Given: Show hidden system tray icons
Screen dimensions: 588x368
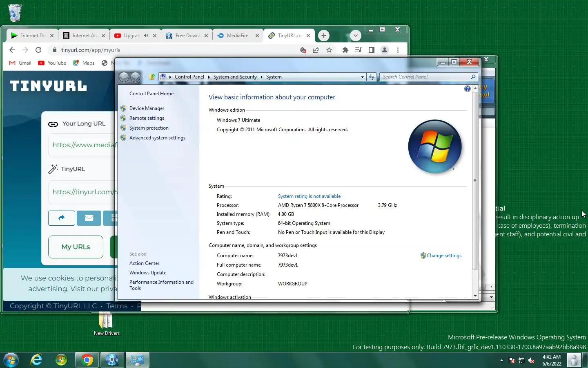Looking at the screenshot, I should coord(501,360).
